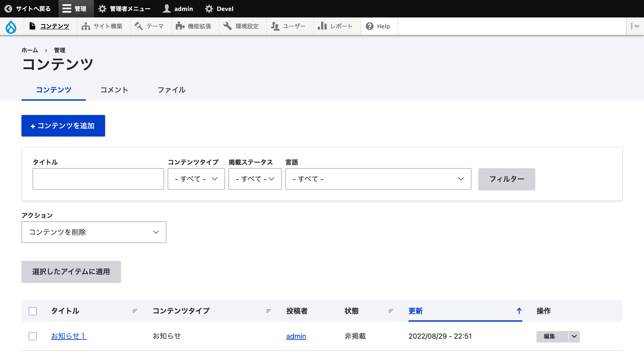
Task: Check the select-all checkbox in table header
Action: tap(32, 311)
